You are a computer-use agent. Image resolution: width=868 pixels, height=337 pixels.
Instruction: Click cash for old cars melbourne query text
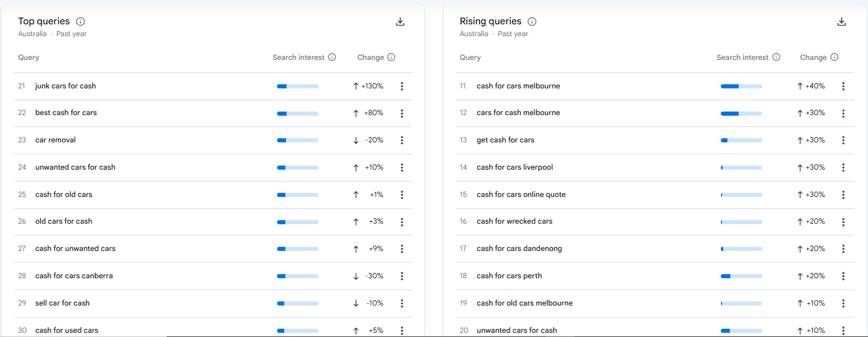pos(524,303)
